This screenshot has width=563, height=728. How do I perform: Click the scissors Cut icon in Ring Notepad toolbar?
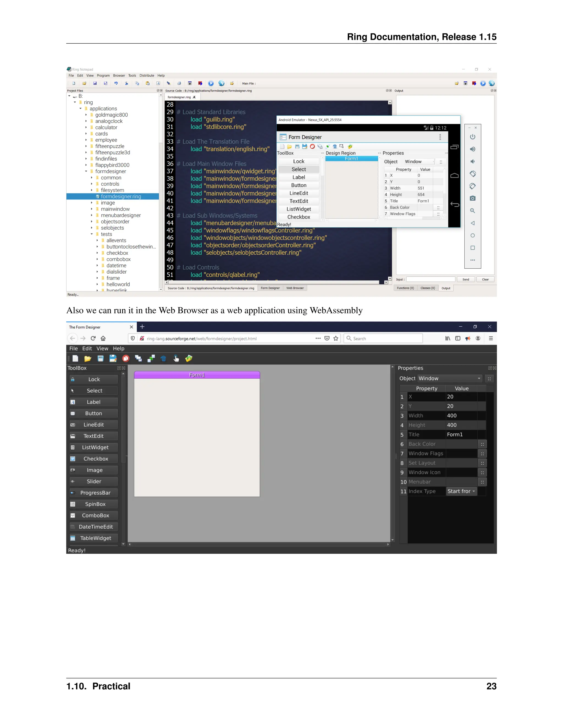click(126, 83)
